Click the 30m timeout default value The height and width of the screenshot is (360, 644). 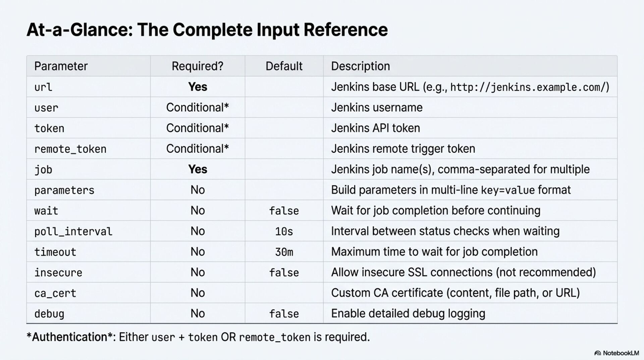[x=284, y=252]
